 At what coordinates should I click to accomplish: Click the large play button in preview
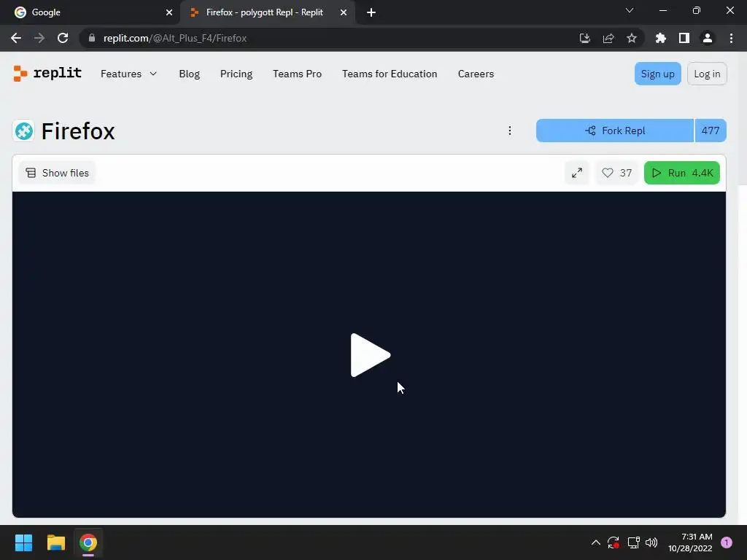[x=370, y=355]
